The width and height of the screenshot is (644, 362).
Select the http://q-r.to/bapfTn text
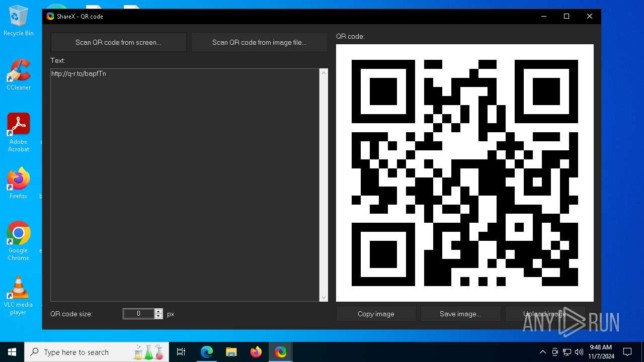tap(78, 74)
